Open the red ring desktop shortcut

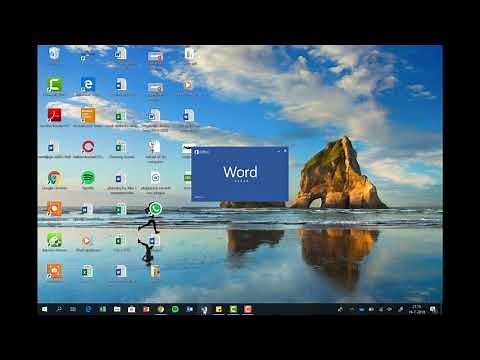[88, 146]
